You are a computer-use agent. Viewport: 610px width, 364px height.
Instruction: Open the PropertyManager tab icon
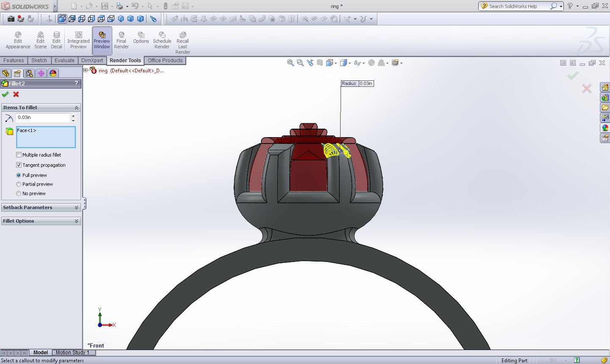coord(17,73)
